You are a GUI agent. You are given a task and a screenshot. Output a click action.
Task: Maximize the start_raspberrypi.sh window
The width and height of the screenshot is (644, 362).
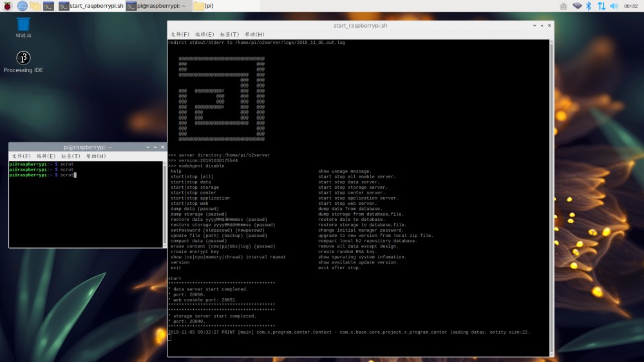pos(542,26)
